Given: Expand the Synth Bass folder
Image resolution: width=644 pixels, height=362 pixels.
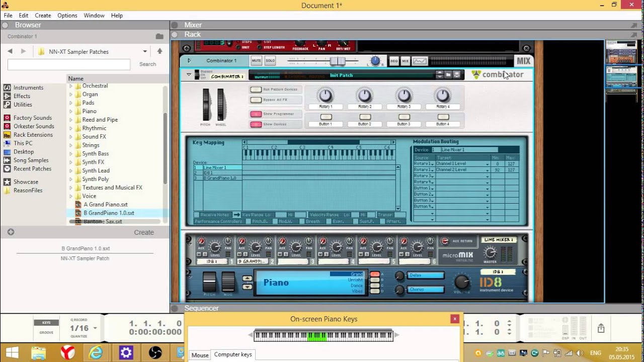Looking at the screenshot, I should (71, 154).
